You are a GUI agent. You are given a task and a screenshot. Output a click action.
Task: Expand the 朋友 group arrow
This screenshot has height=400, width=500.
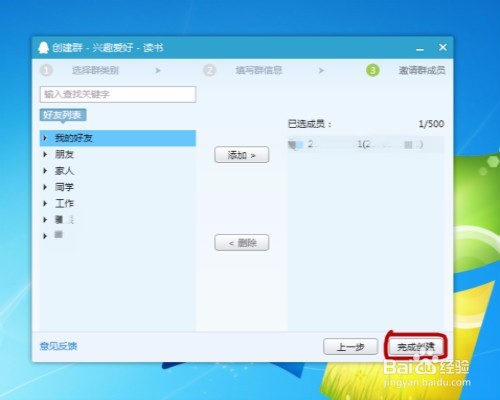tap(45, 154)
